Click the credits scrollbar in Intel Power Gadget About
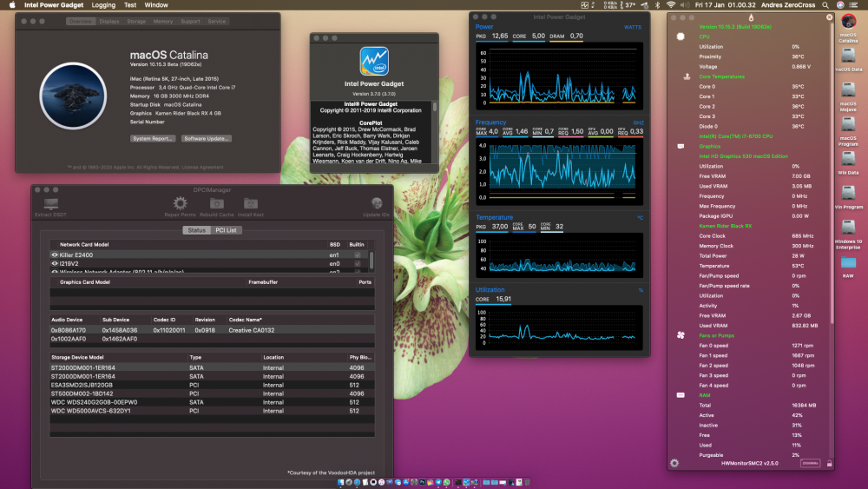The height and width of the screenshot is (489, 868). click(x=435, y=107)
